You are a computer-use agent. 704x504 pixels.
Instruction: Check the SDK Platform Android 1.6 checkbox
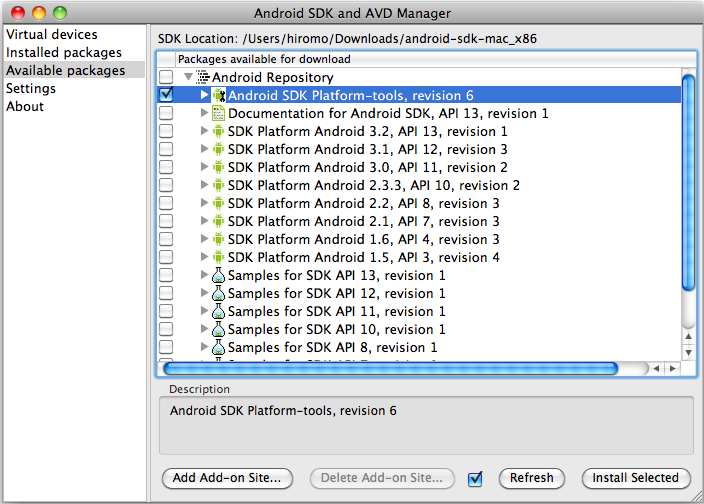pos(166,239)
